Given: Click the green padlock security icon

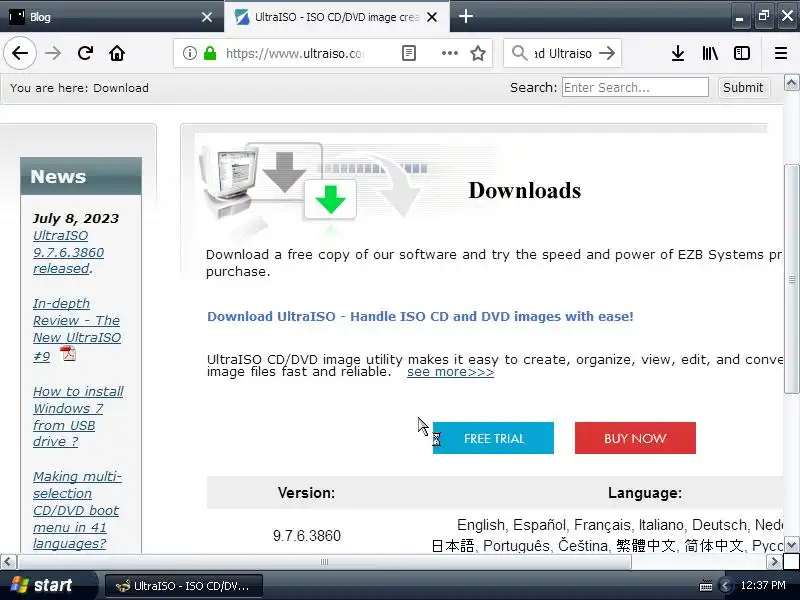Looking at the screenshot, I should [210, 53].
